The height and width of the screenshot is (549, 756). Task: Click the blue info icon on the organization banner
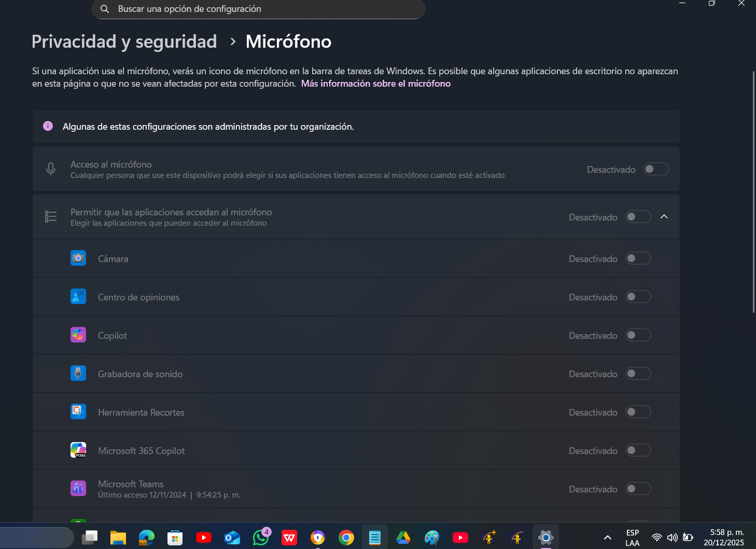[48, 126]
